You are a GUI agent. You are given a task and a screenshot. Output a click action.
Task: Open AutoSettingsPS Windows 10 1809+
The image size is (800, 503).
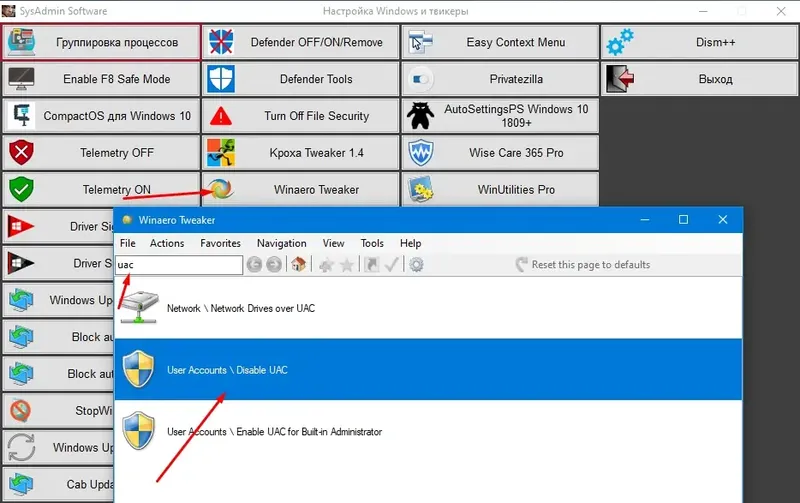tap(500, 116)
